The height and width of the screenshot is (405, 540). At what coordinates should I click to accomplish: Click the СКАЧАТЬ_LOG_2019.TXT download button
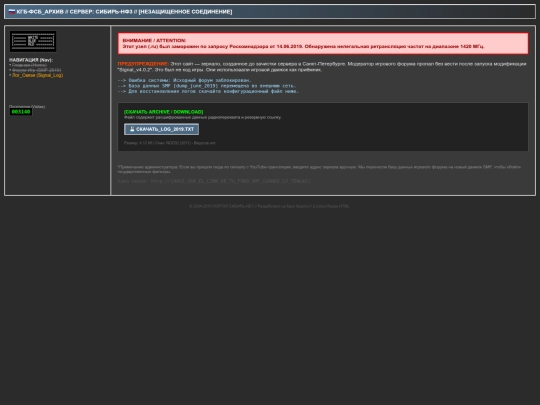[x=161, y=129]
